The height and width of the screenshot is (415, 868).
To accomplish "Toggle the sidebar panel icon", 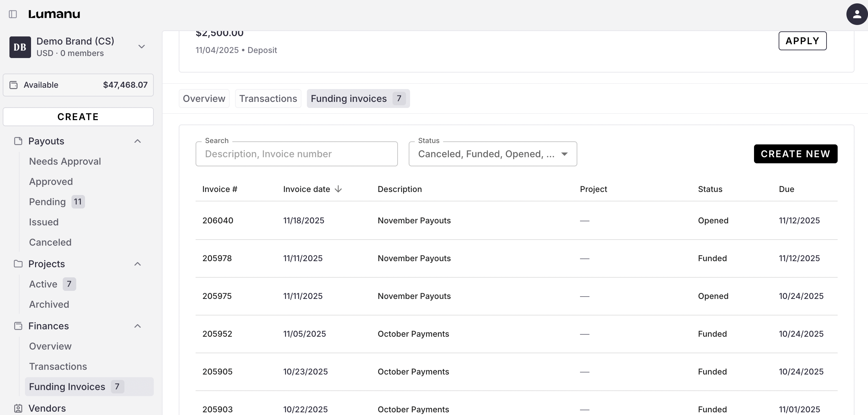I will tap(13, 14).
